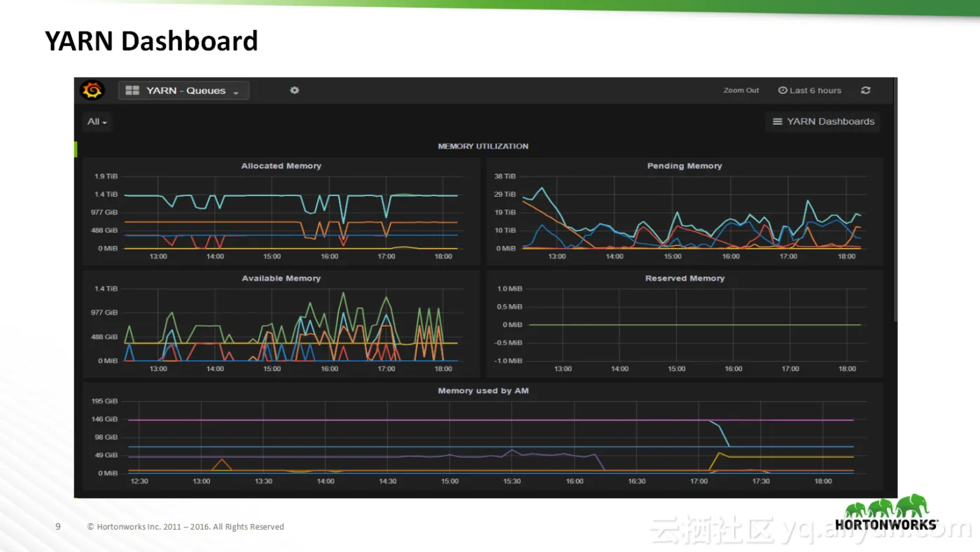Click the 1.9 TiB label in Allocated Memory
The image size is (980, 552).
click(106, 177)
